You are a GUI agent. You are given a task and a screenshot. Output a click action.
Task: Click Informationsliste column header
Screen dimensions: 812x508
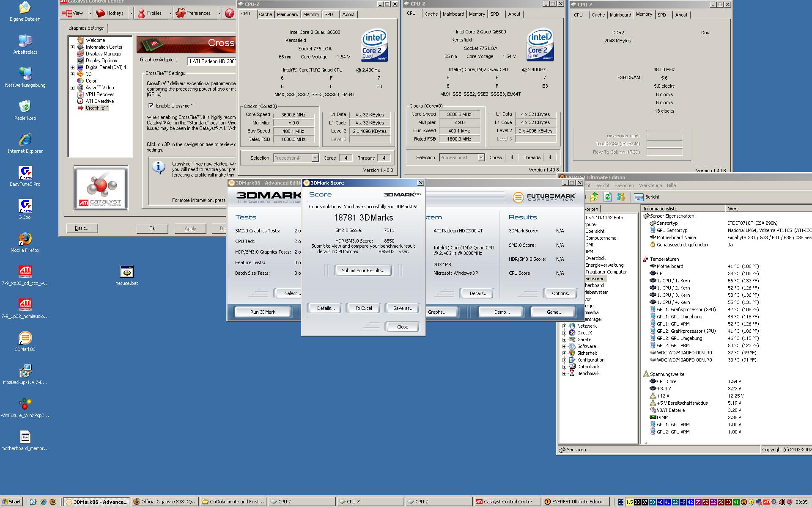683,209
